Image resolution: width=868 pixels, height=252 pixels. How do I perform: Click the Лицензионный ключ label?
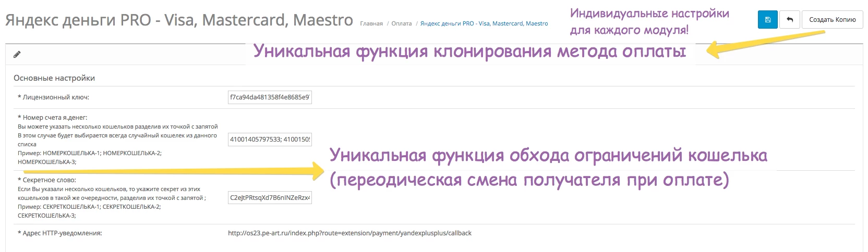53,97
